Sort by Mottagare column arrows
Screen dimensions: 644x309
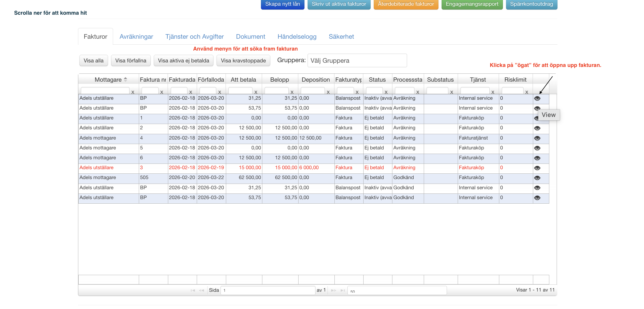pyautogui.click(x=126, y=80)
